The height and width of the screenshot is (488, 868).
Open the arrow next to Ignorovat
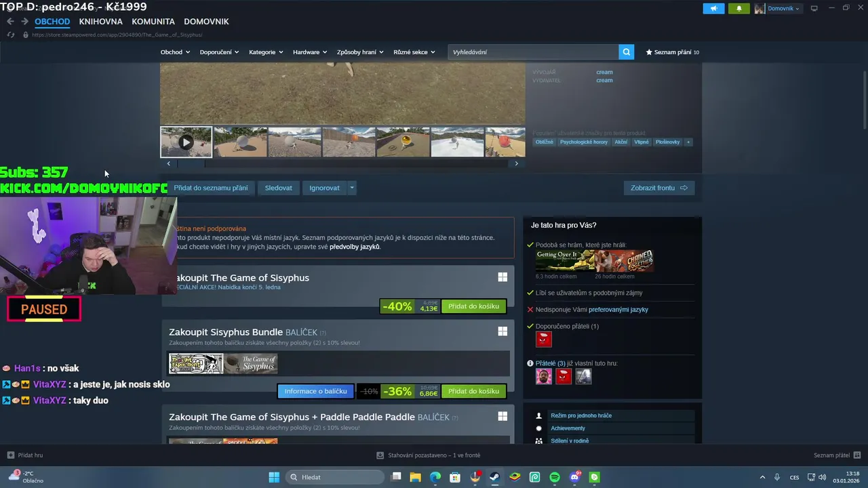point(351,188)
